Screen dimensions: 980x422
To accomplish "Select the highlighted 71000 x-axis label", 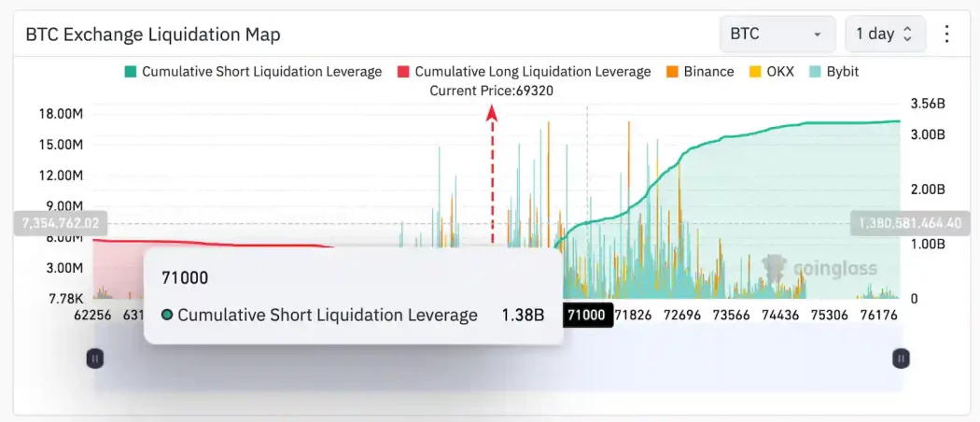I will pos(586,316).
